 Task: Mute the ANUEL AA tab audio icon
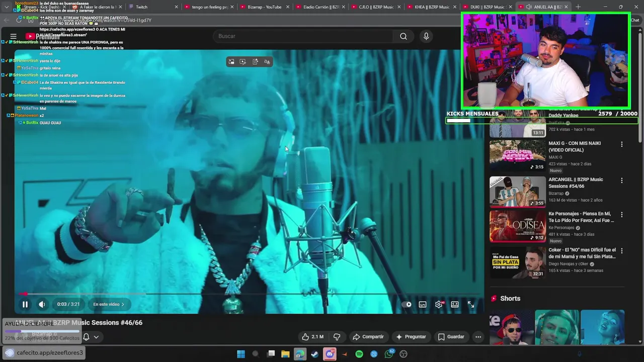[x=529, y=7]
